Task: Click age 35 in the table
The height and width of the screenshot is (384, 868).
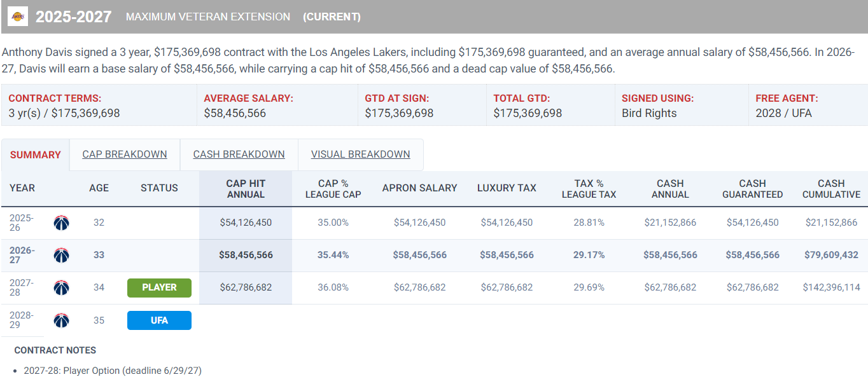Action: click(99, 320)
